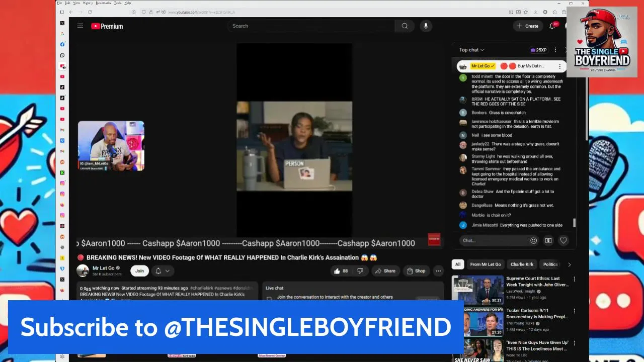Toggle subscription notification bell for Mr Let Go
This screenshot has width=644, height=362.
pyautogui.click(x=158, y=271)
